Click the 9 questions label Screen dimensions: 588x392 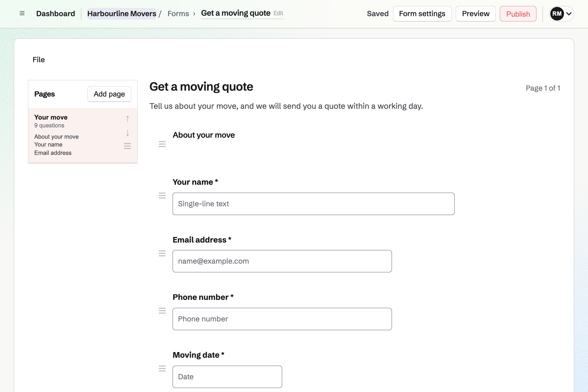tap(49, 125)
